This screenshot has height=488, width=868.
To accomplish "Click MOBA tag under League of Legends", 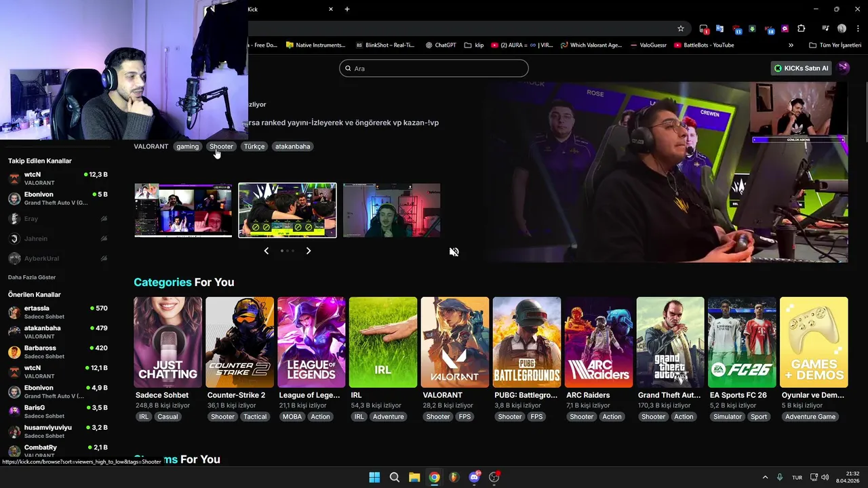I will (x=292, y=417).
